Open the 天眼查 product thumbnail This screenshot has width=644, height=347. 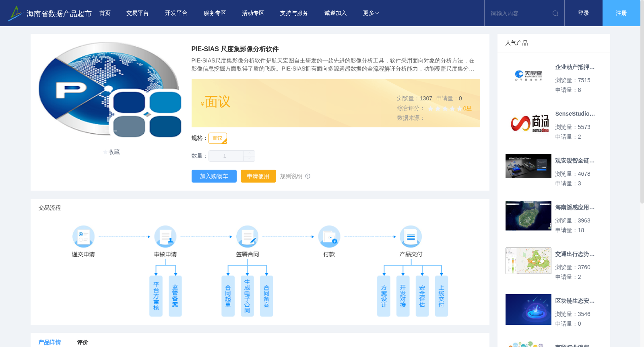[x=528, y=75]
